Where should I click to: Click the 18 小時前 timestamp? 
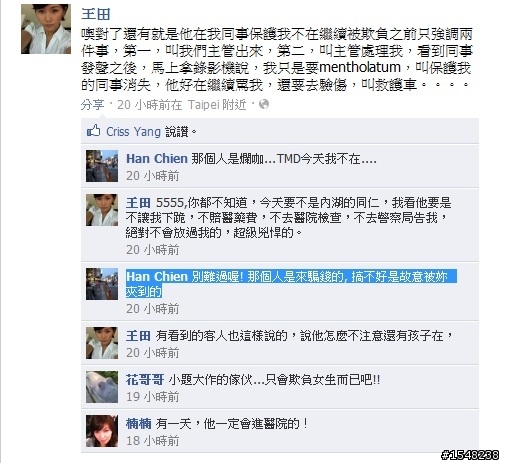[x=152, y=441]
